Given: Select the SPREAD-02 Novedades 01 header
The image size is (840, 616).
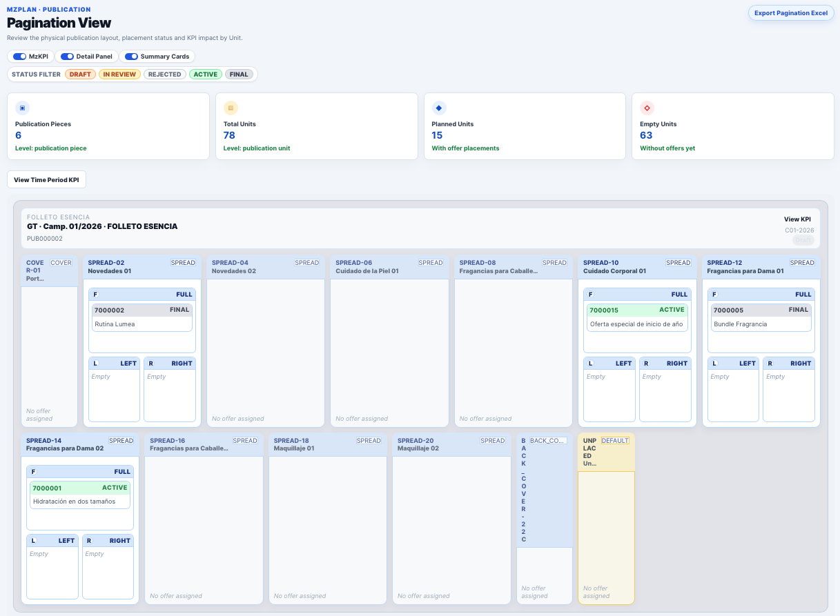Looking at the screenshot, I should (x=141, y=267).
